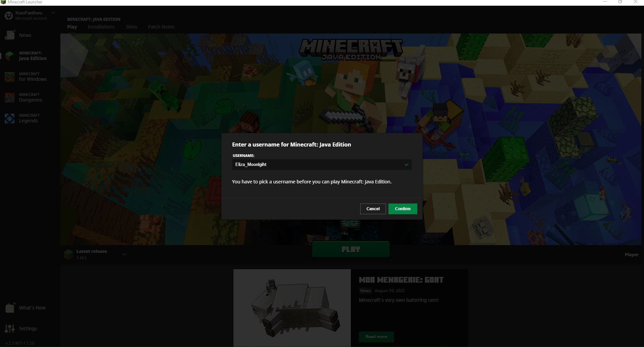Switch to the Patch Notes tab

(161, 27)
